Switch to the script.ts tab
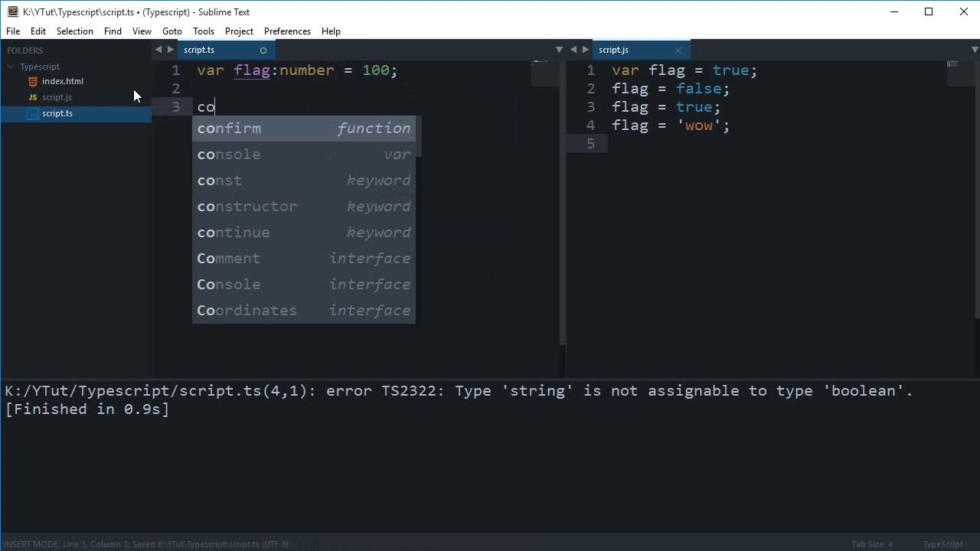Image resolution: width=980 pixels, height=551 pixels. pos(199,50)
